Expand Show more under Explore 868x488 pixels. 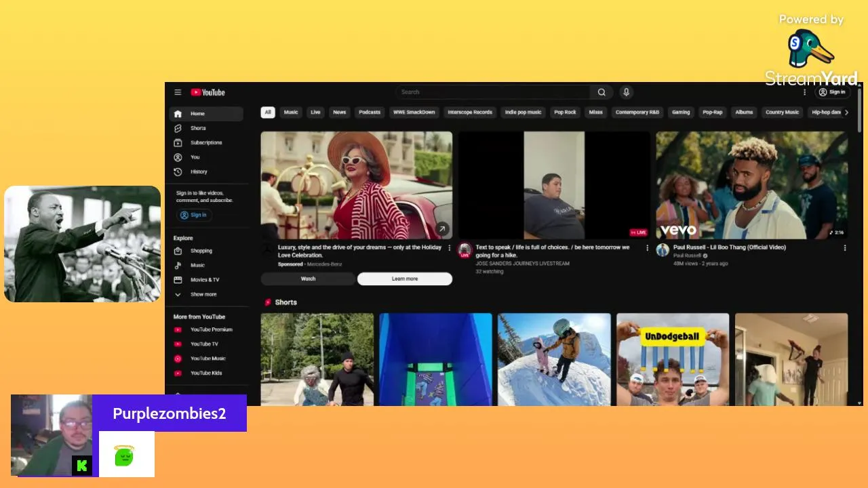point(206,294)
